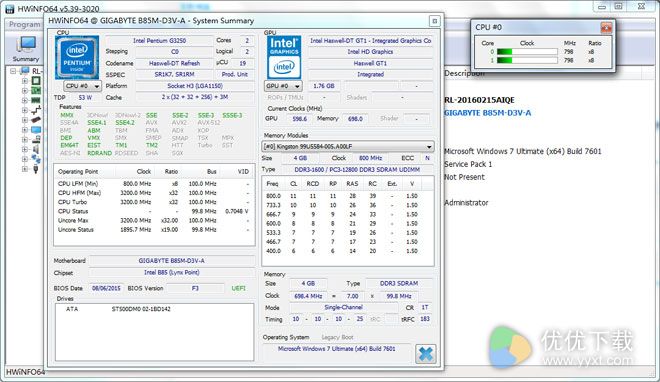Select the Audio speaker icon in tree
The width and height of the screenshot is (660, 382).
tap(36, 149)
